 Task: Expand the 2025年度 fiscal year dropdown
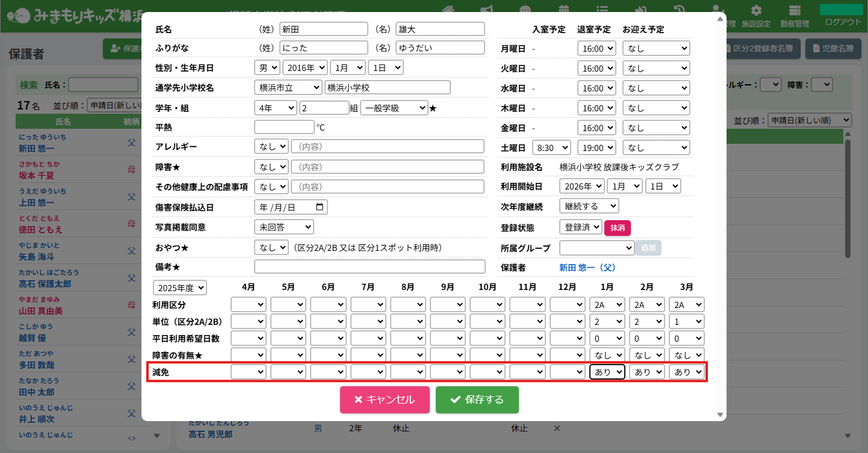179,288
